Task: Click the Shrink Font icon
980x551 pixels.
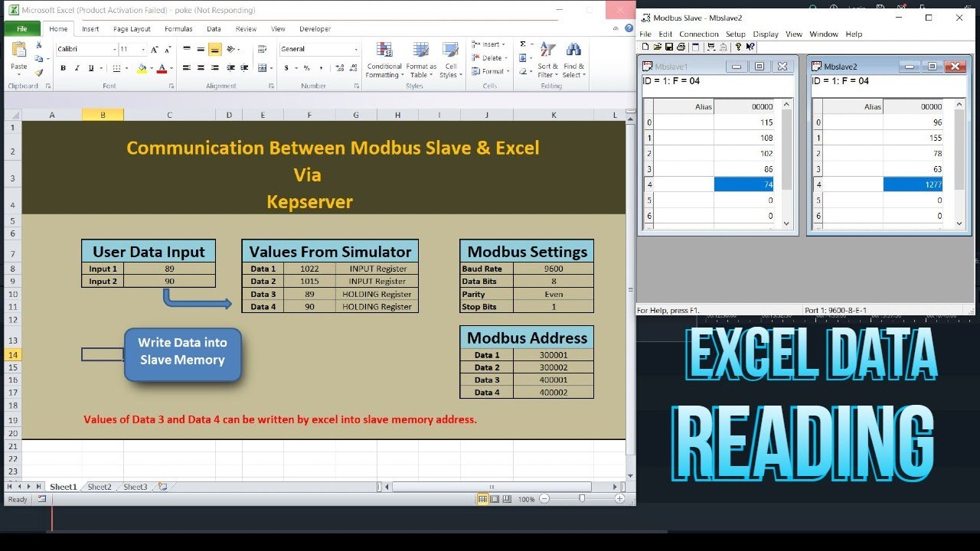Action: [x=168, y=49]
